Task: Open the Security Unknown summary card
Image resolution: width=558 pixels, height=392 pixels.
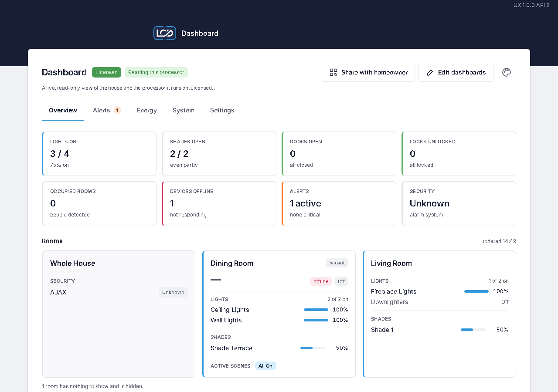Action: tap(459, 203)
